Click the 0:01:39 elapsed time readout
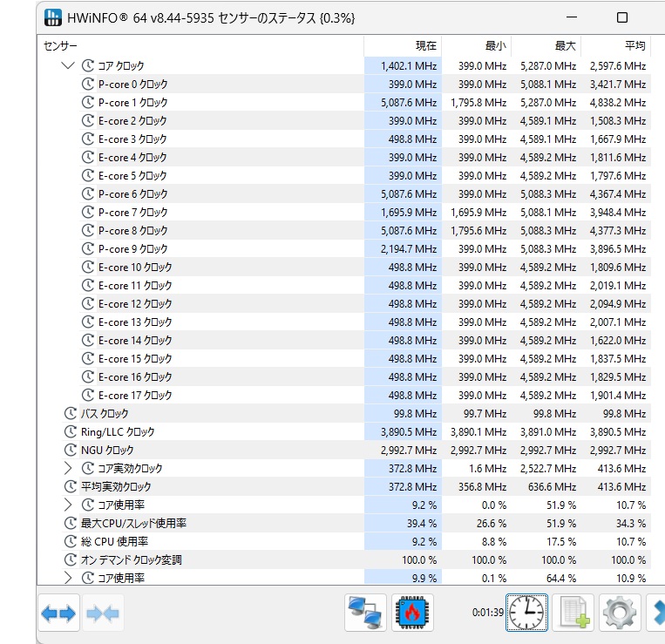The image size is (665, 644). pos(488,613)
